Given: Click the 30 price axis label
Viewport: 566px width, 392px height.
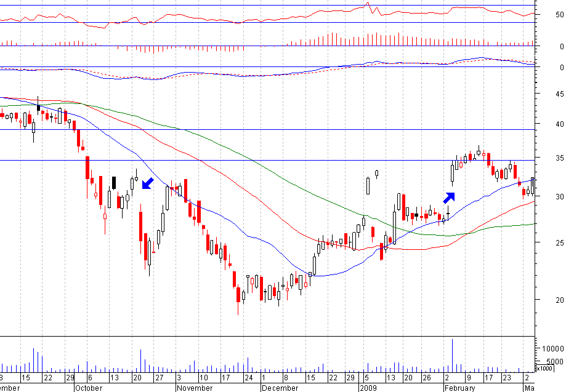Looking at the screenshot, I should (x=559, y=196).
